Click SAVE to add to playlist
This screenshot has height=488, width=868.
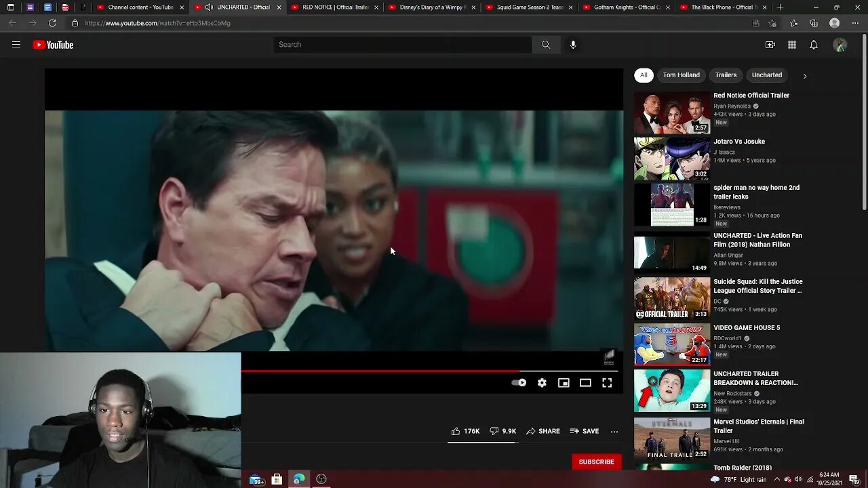pyautogui.click(x=584, y=431)
